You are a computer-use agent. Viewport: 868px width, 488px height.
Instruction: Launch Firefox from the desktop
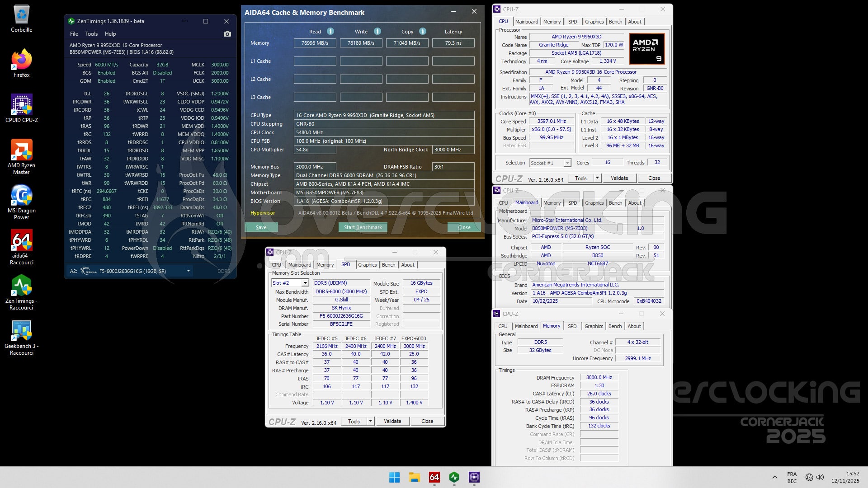pos(21,63)
